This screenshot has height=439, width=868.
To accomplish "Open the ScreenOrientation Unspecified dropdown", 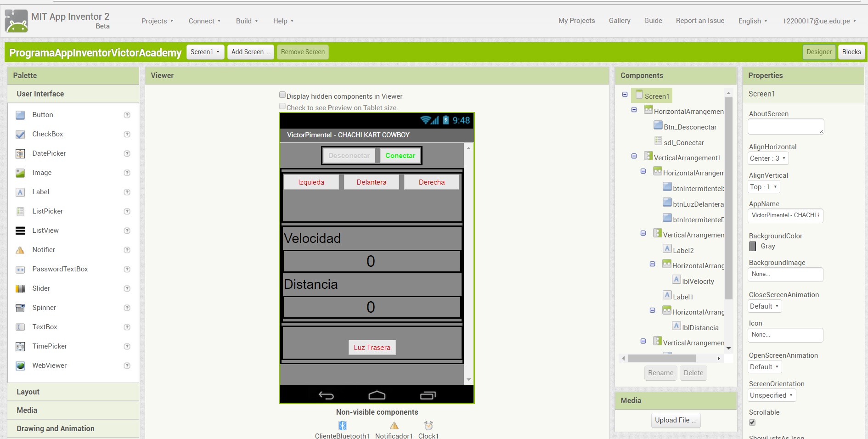I will [772, 395].
